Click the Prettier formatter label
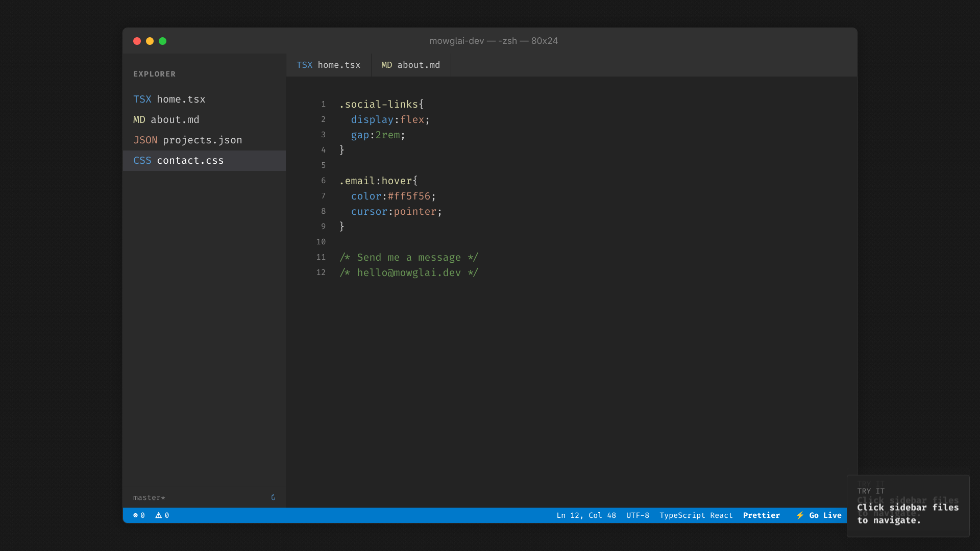Viewport: 980px width, 551px height. 762,515
